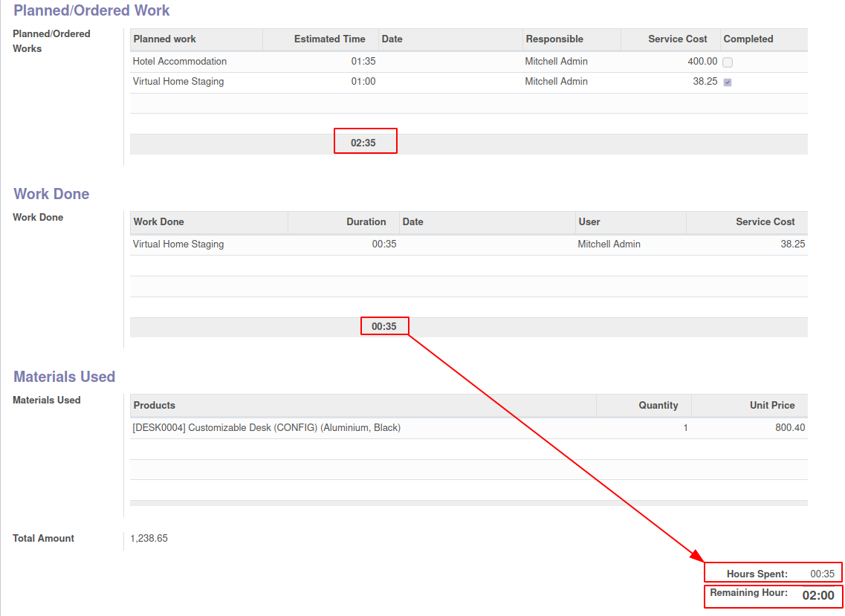Click Planned/Ordered Work section heading
Viewport: 845px width, 616px height.
point(91,10)
